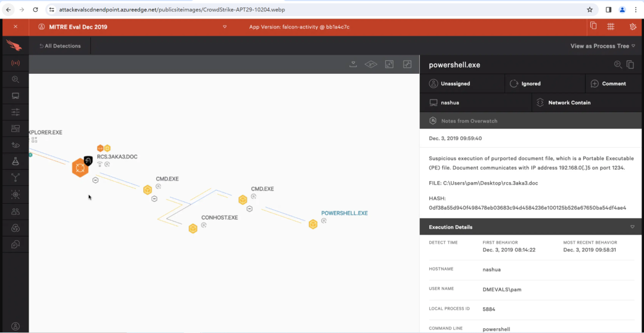Click the Notes from Overwatch header
The width and height of the screenshot is (644, 333).
531,121
